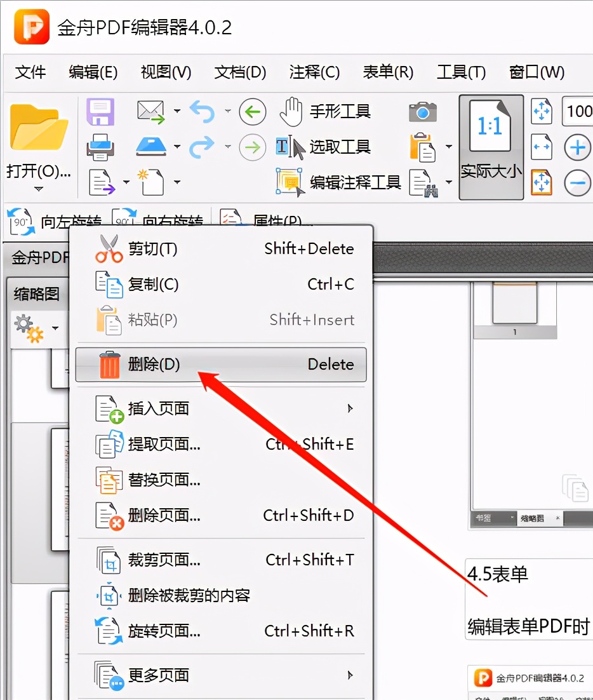Click the Rotate Left (向左旋转) icon
593x700 pixels.
(21, 222)
